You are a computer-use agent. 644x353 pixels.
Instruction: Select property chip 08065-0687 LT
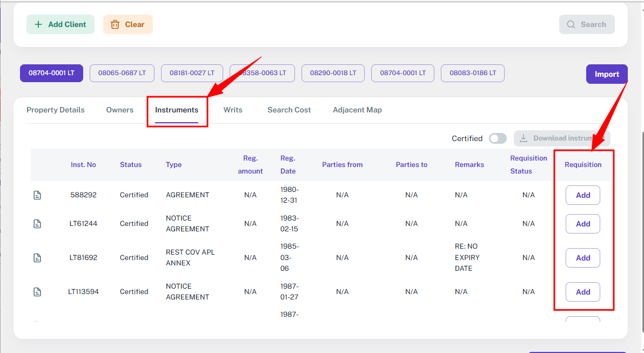tap(122, 73)
